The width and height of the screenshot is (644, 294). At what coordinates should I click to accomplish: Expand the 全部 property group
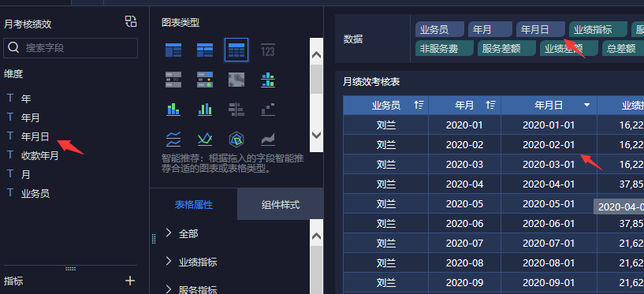169,233
